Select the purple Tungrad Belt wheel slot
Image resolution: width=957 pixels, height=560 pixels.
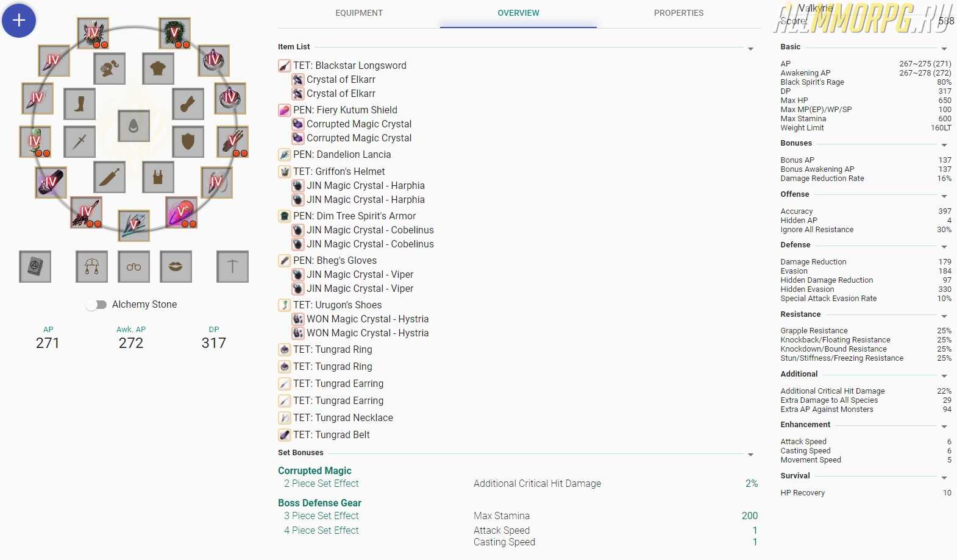coord(51,182)
